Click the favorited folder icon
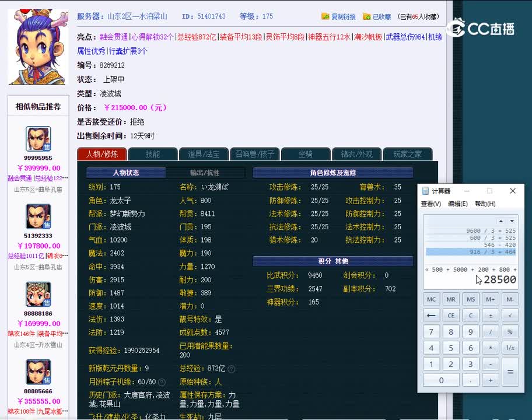 pos(366,16)
